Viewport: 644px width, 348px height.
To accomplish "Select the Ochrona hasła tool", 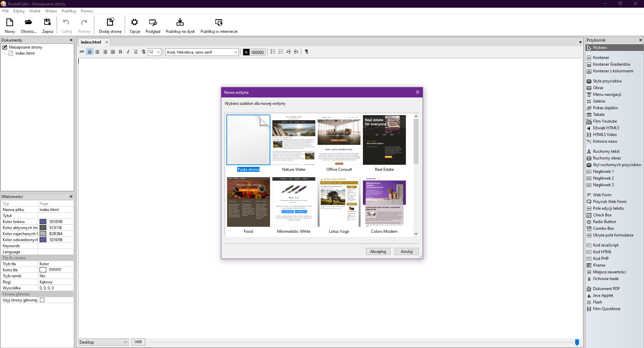I will click(605, 279).
